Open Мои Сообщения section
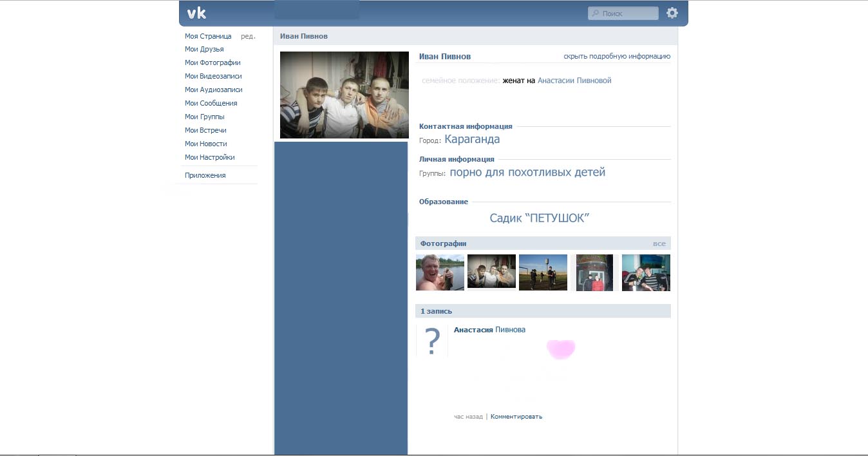The width and height of the screenshot is (868, 456). pos(211,103)
